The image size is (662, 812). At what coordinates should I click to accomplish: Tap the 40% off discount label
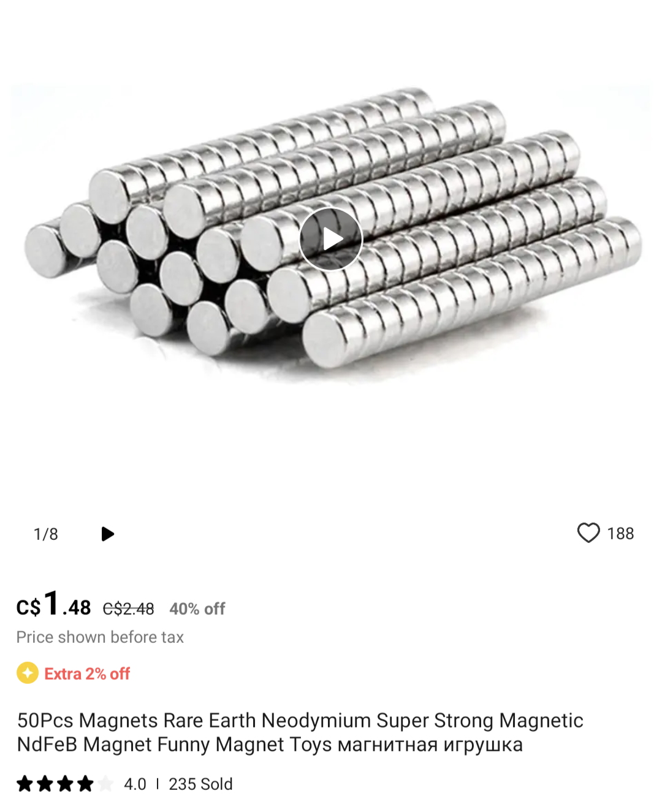point(197,609)
